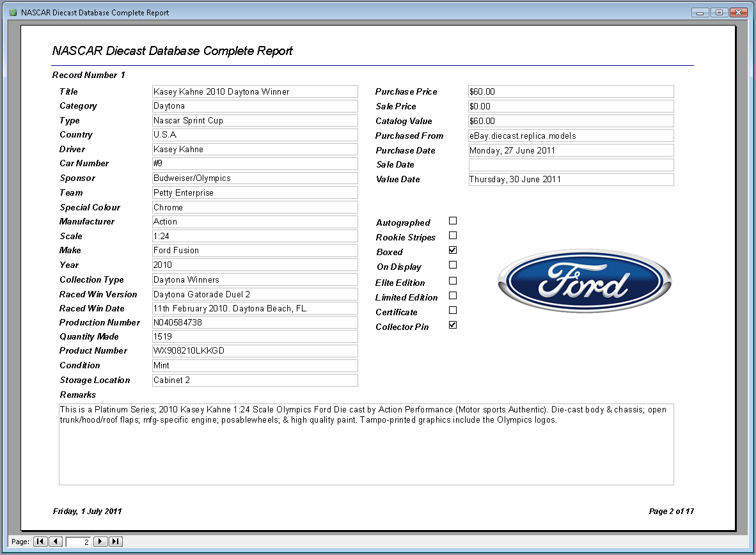Click the page number input box
756x555 pixels.
pos(77,542)
